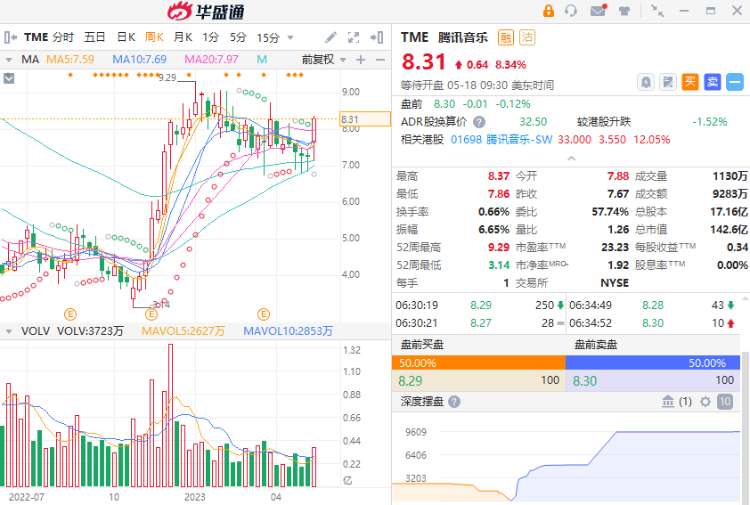This screenshot has width=750, height=505.
Task: Open help icon next to 深度摆盘
Action: (x=454, y=402)
